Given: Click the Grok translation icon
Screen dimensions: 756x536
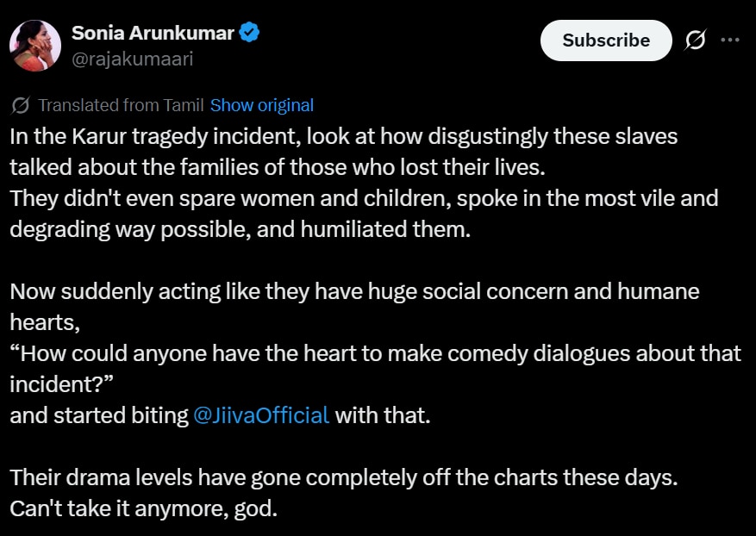Looking at the screenshot, I should (21, 106).
